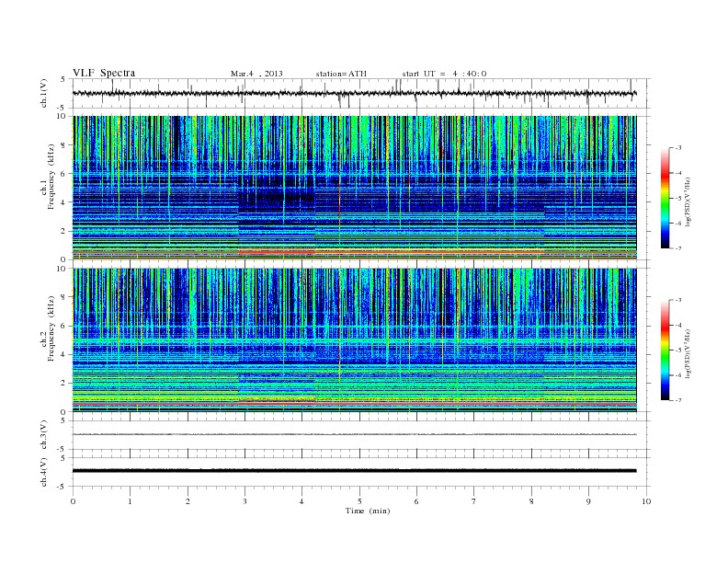Click the ch.2 frequency tick label "2"
The image size is (728, 563).
point(63,383)
